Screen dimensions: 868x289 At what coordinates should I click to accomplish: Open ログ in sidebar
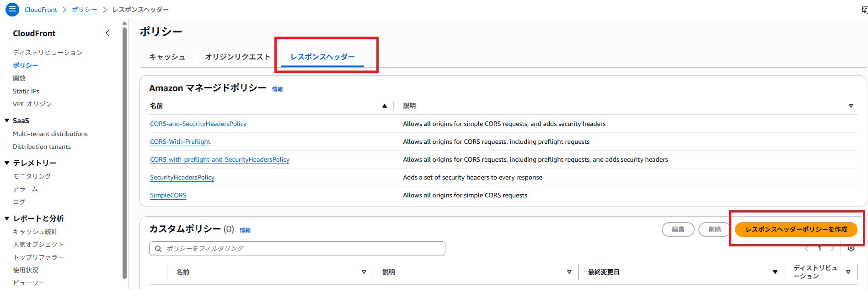click(x=19, y=202)
